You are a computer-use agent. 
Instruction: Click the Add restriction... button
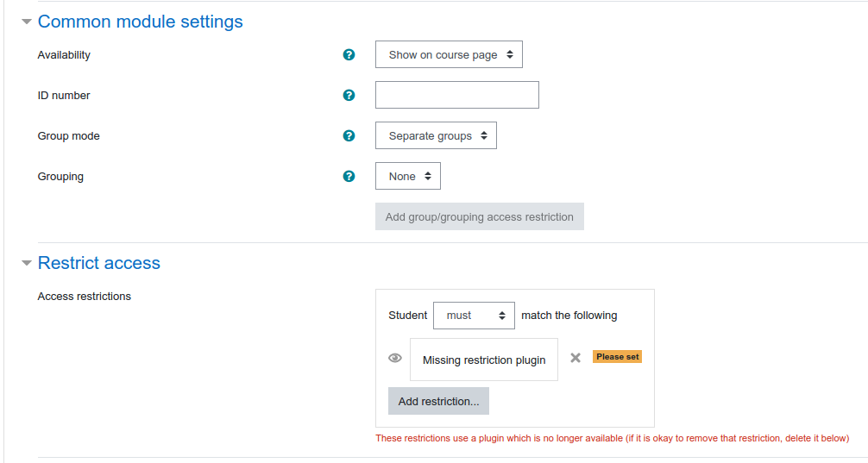[x=438, y=401]
